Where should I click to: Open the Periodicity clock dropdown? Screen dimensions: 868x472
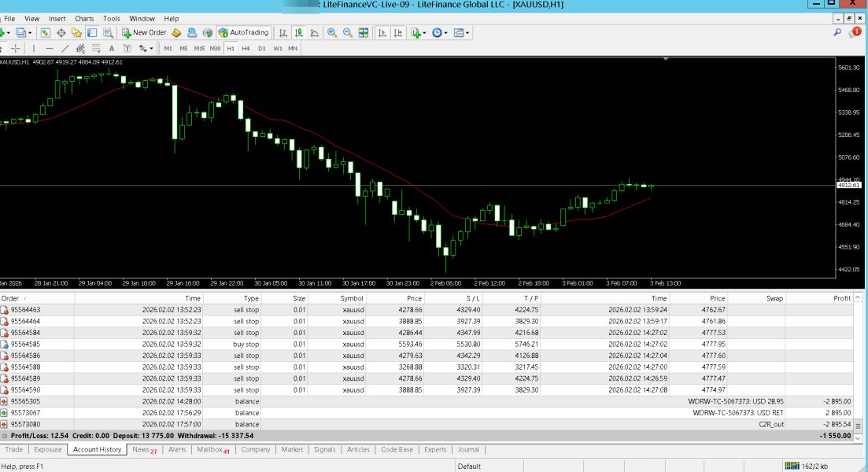click(x=446, y=33)
